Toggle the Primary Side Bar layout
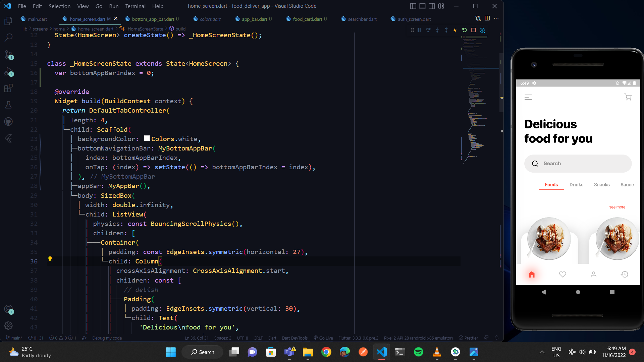Viewport: 644px width, 362px height. [x=413, y=6]
